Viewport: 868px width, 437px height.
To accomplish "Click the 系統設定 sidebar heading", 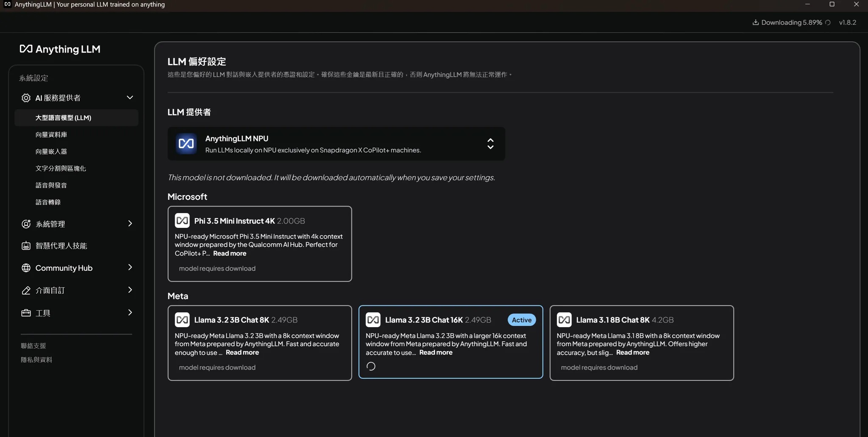I will click(x=33, y=78).
